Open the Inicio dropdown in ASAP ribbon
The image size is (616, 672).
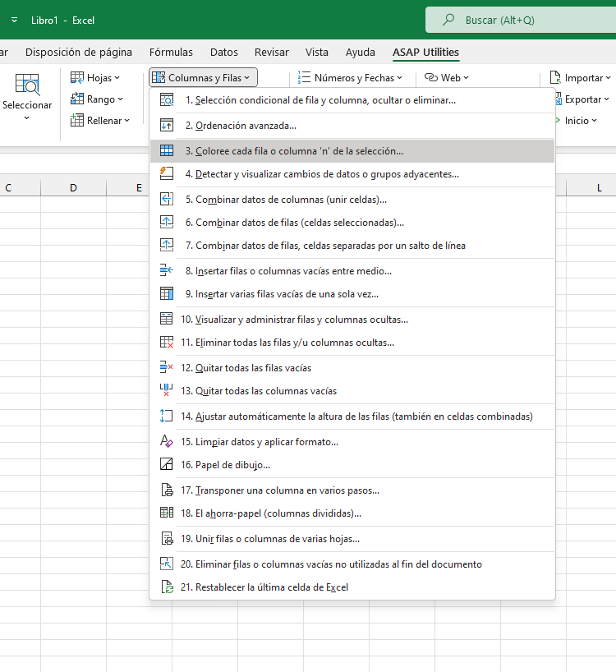point(576,121)
